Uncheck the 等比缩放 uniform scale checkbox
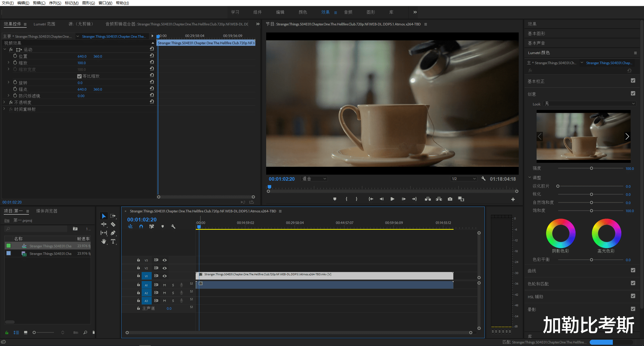 [79, 76]
